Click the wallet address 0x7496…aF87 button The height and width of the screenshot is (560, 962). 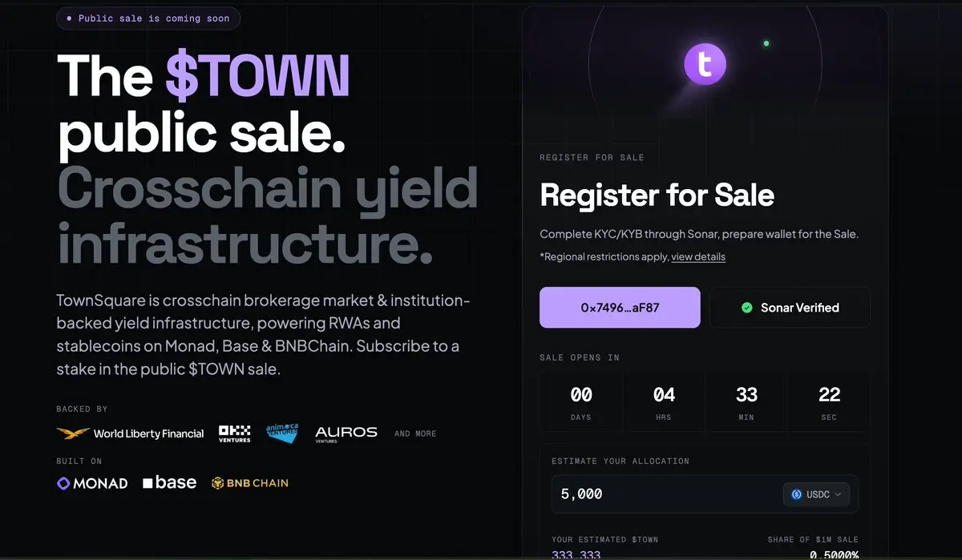620,308
